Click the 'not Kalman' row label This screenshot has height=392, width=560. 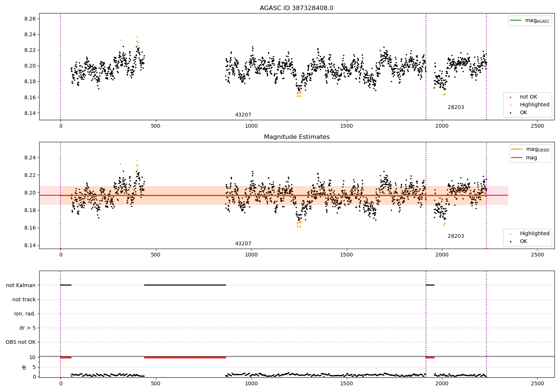point(21,285)
